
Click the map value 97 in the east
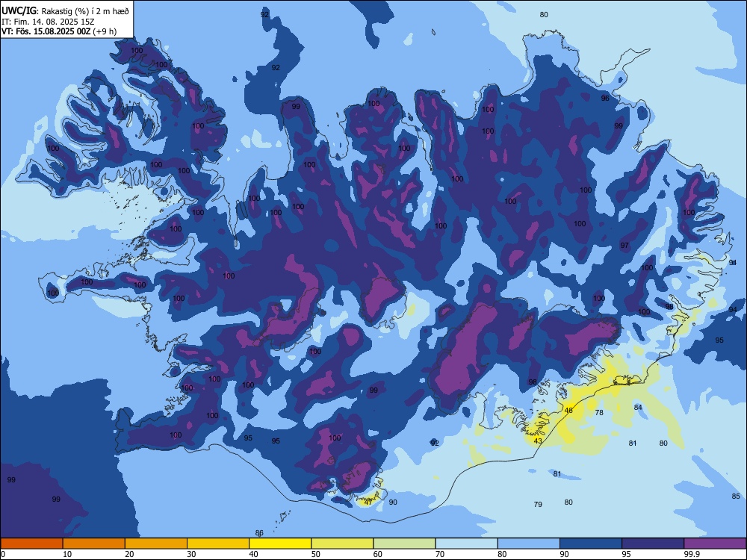624,245
